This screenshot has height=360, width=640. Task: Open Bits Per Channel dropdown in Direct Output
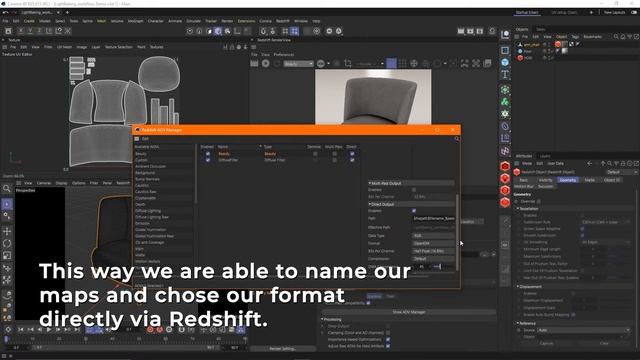[x=433, y=251]
